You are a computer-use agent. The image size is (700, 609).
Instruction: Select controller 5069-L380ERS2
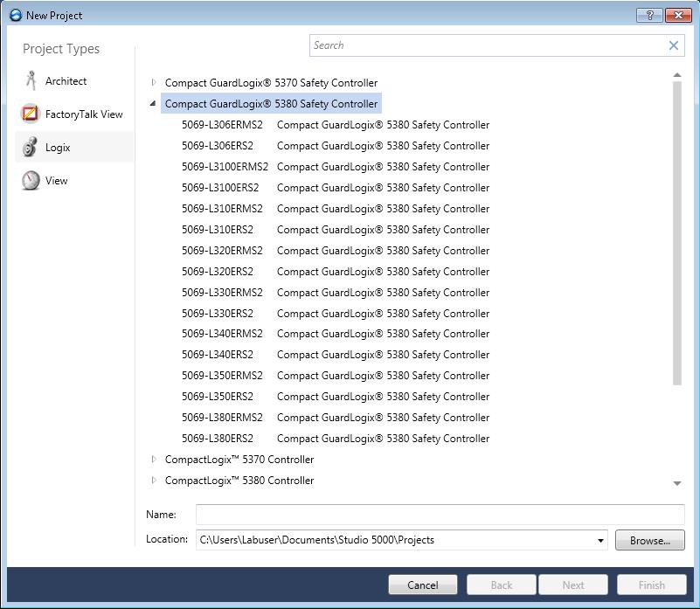(218, 439)
